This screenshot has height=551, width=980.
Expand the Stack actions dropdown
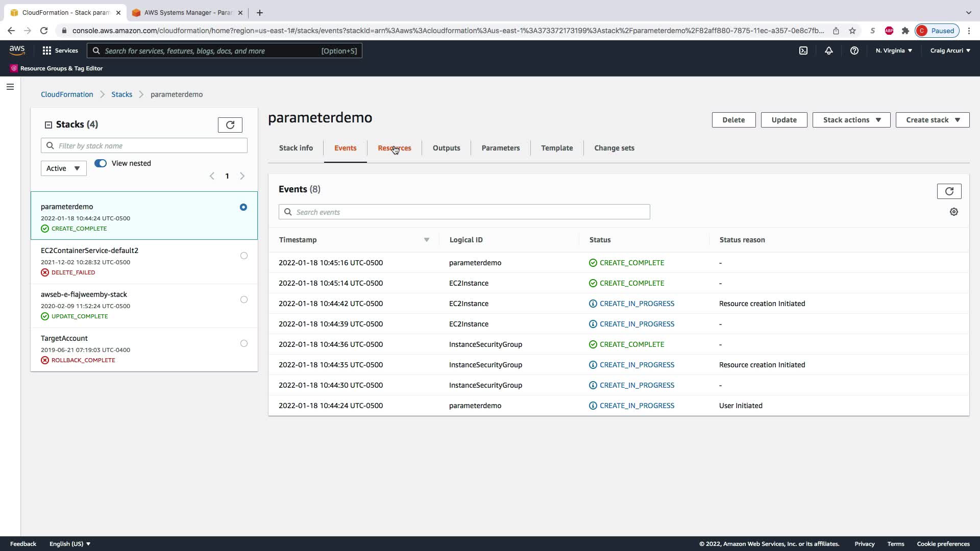click(851, 120)
